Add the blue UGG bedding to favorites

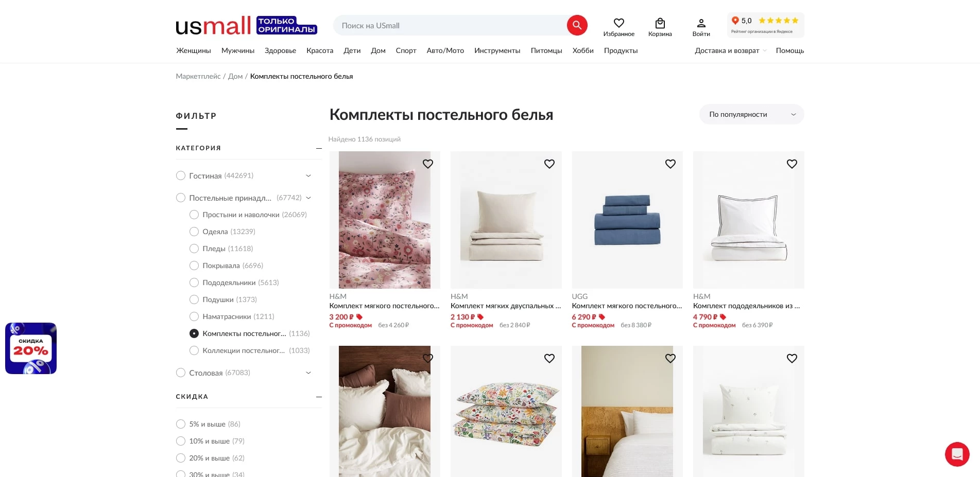[670, 164]
